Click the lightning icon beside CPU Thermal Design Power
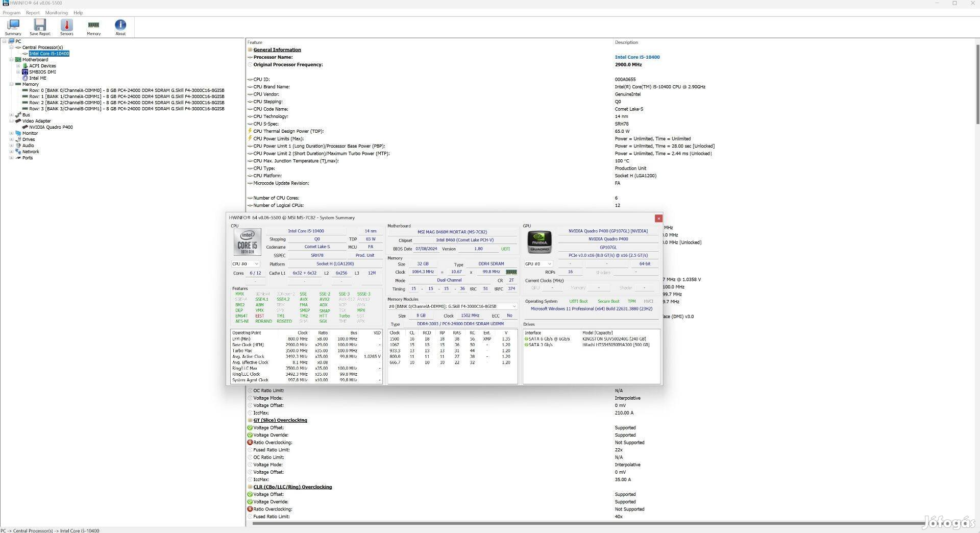 (250, 131)
